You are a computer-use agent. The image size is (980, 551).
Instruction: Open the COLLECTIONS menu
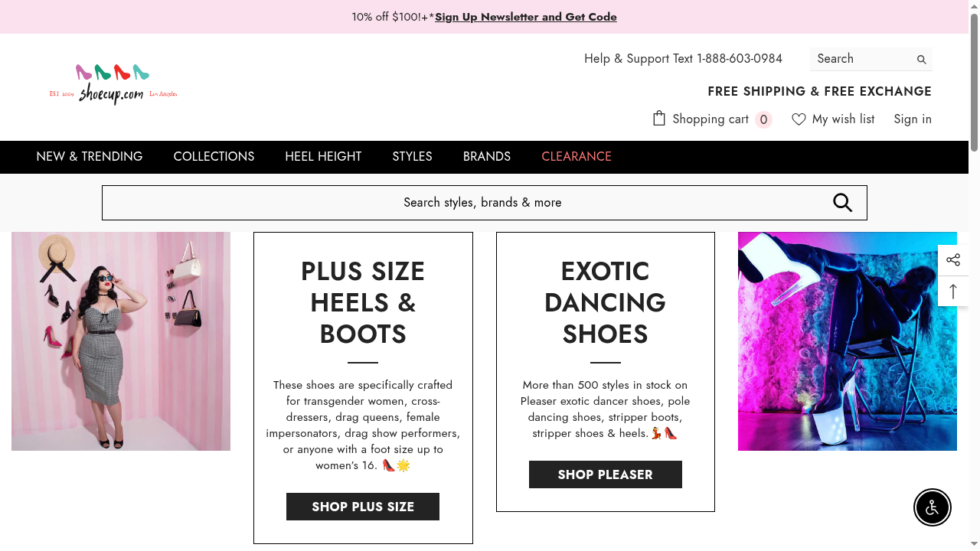[x=214, y=156]
